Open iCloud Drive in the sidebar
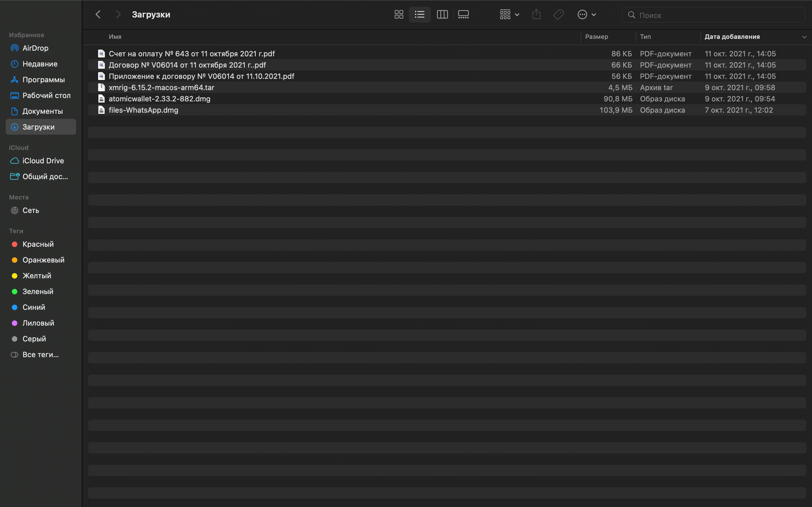 [x=43, y=161]
